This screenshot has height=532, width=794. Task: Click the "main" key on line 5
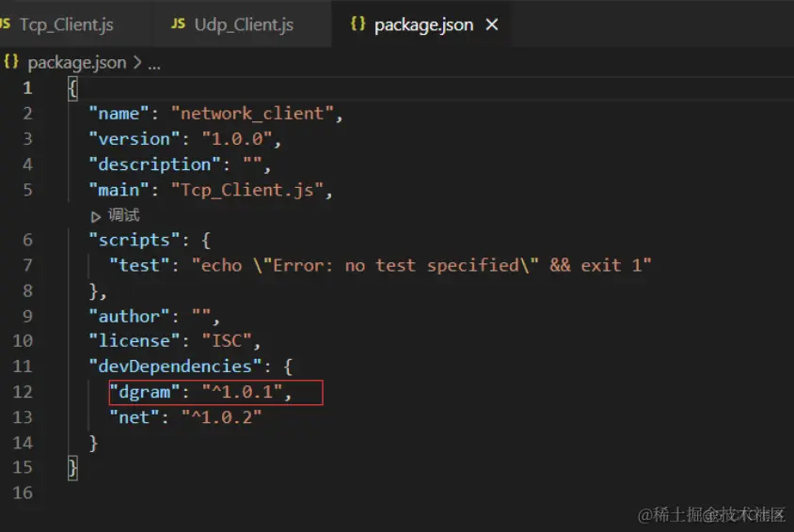[119, 190]
